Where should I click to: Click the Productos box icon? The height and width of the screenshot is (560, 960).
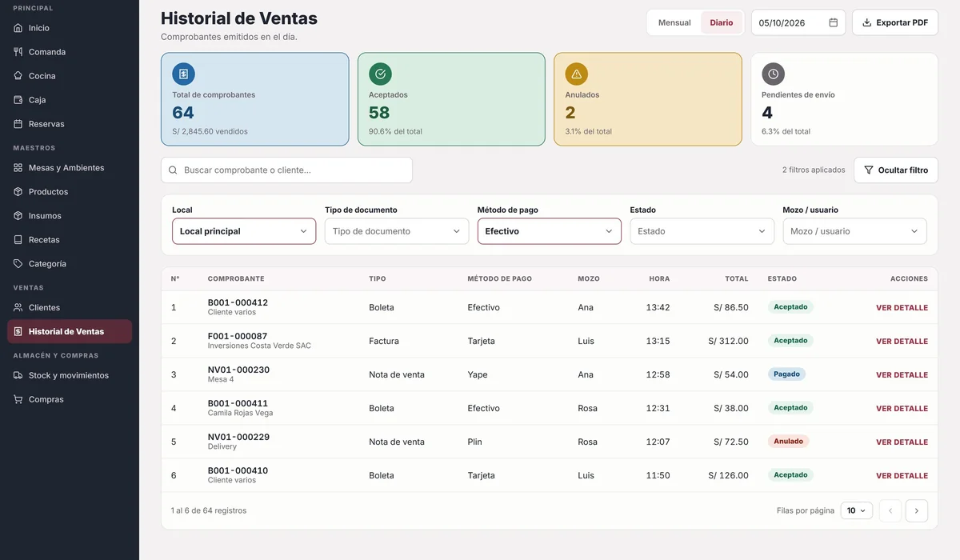click(18, 192)
